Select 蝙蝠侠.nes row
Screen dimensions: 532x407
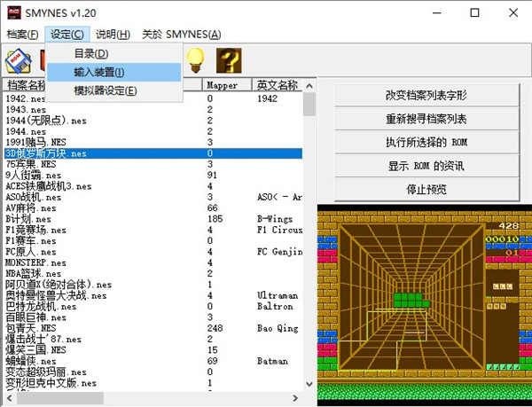(153, 361)
